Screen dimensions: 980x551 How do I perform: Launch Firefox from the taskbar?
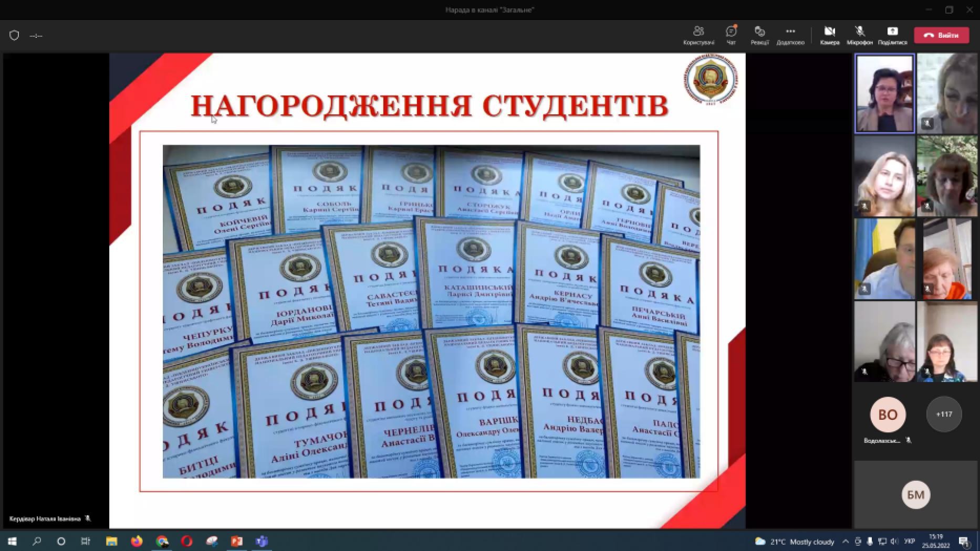pos(137,541)
